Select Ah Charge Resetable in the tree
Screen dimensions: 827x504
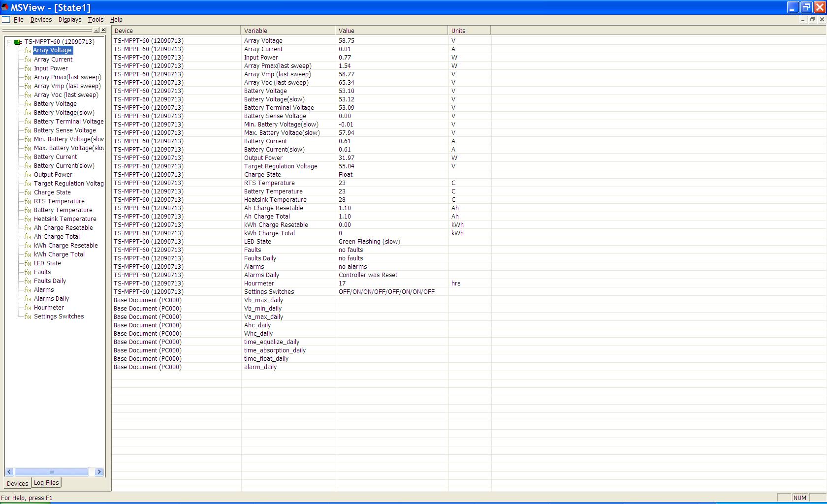64,228
